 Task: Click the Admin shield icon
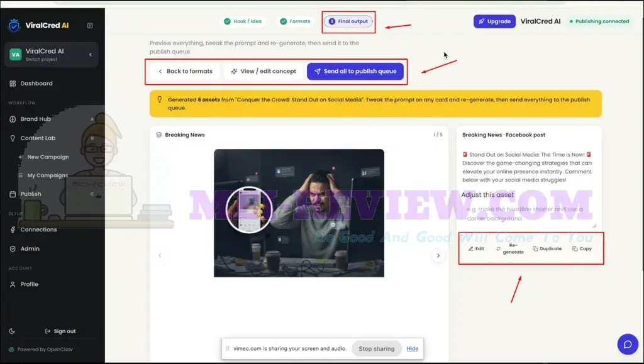coord(13,249)
